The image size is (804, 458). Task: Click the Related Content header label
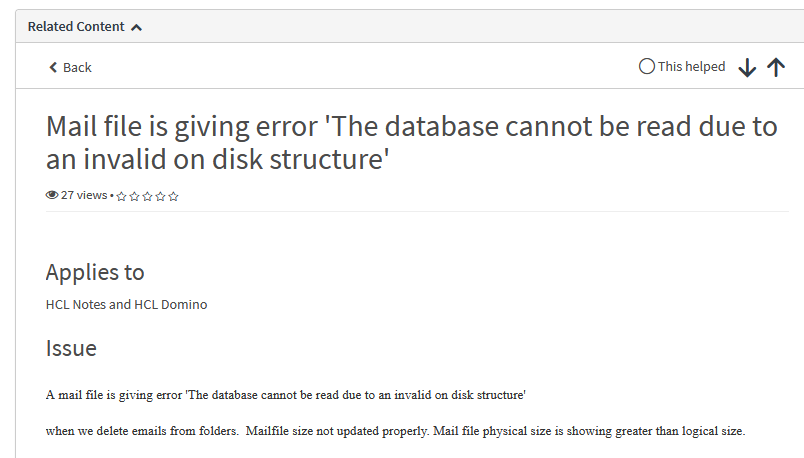(x=76, y=27)
